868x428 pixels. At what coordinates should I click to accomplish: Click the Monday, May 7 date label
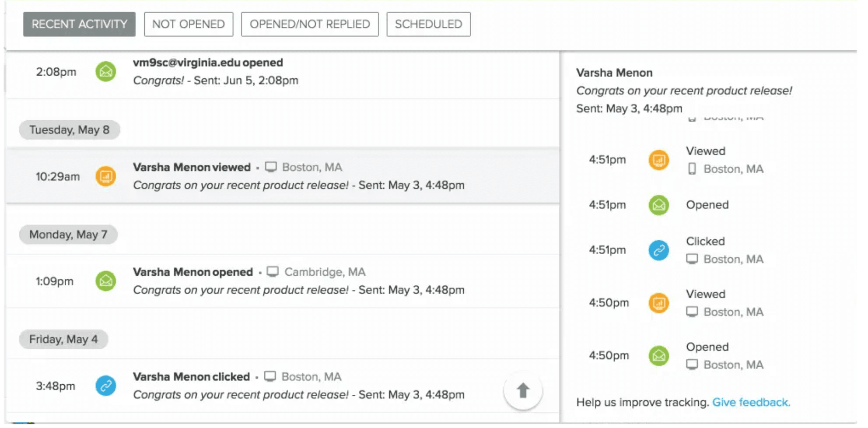coord(67,235)
